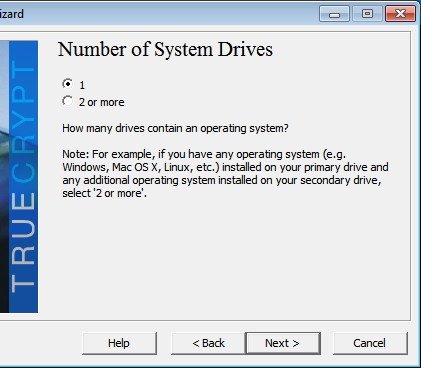Maximize the wizard window
The height and width of the screenshot is (368, 421).
point(367,14)
